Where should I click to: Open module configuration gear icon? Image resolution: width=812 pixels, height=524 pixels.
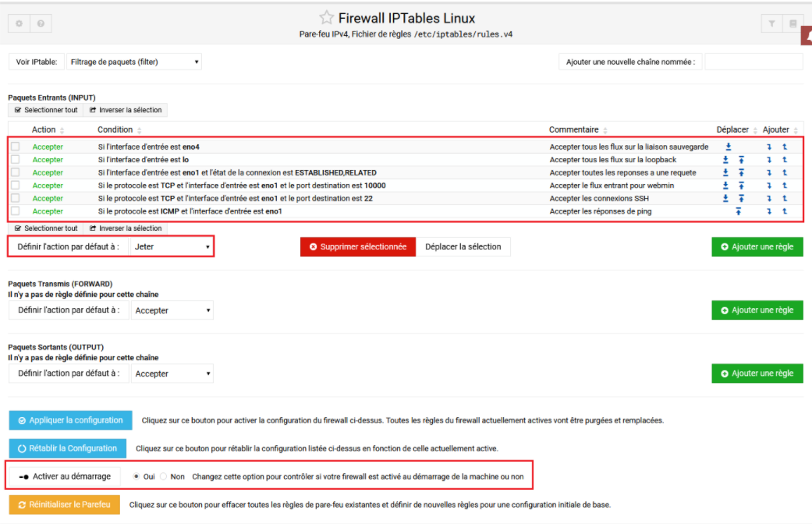pyautogui.click(x=20, y=23)
